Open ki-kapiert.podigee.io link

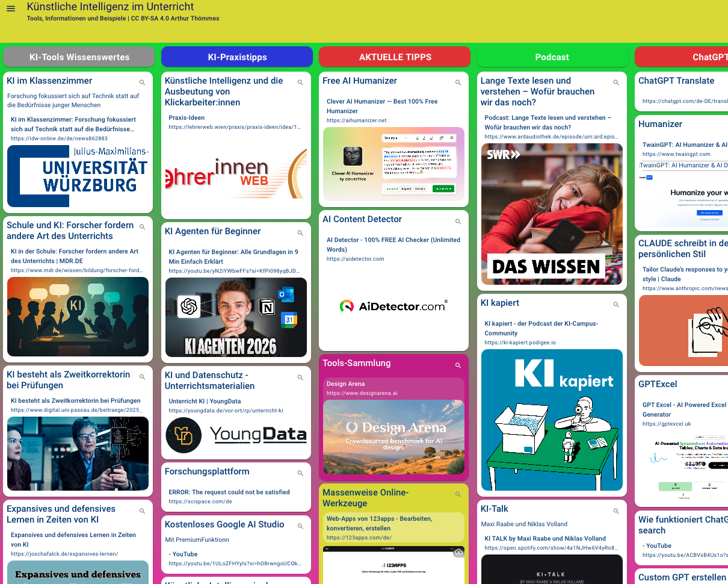pos(520,343)
